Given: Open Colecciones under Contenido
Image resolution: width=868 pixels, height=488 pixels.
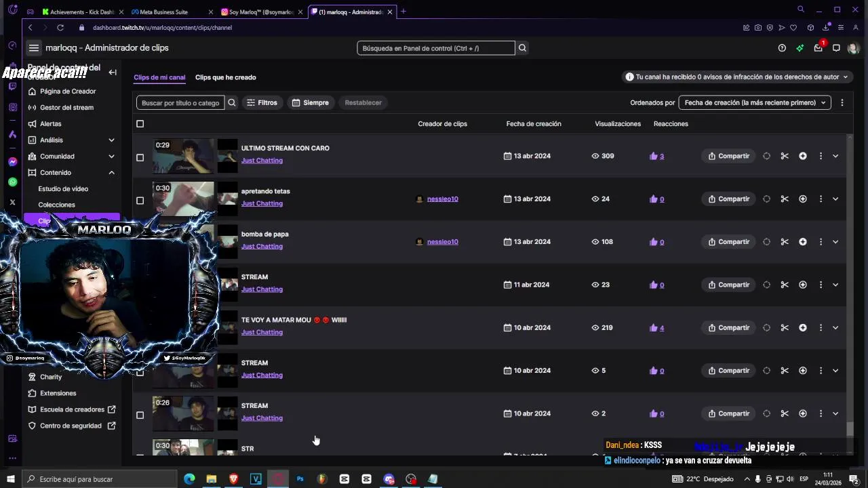Looking at the screenshot, I should click(x=56, y=205).
